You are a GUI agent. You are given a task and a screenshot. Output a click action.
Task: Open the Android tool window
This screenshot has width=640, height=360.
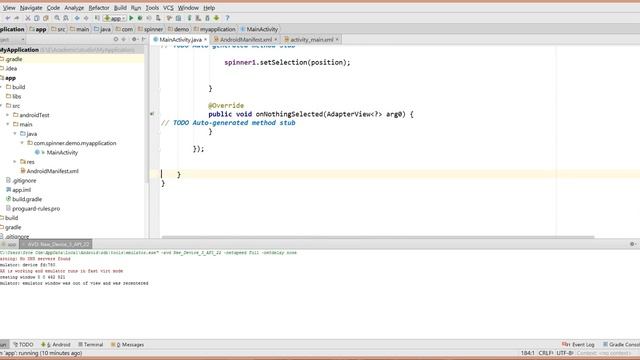point(56,344)
